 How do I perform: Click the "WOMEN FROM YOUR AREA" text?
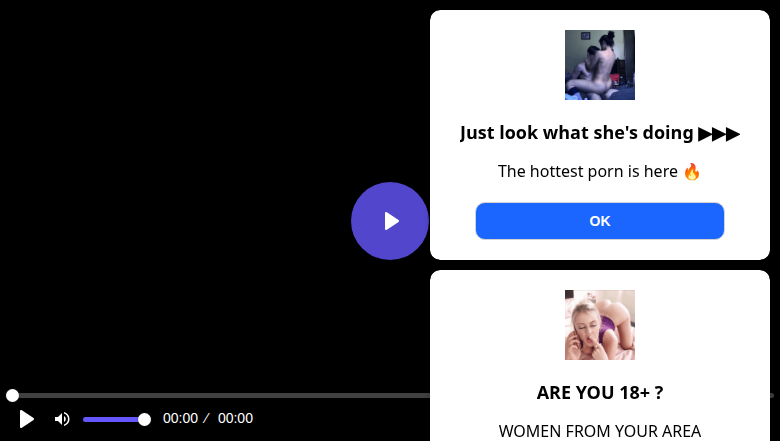599,431
